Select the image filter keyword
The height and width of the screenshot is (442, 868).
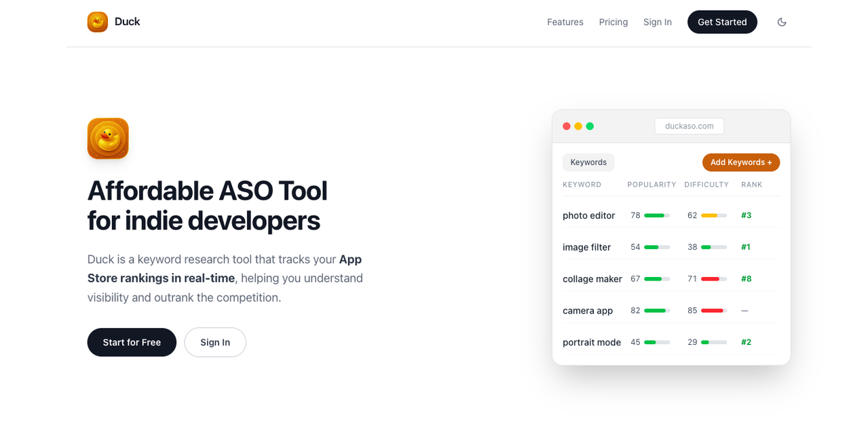[587, 247]
